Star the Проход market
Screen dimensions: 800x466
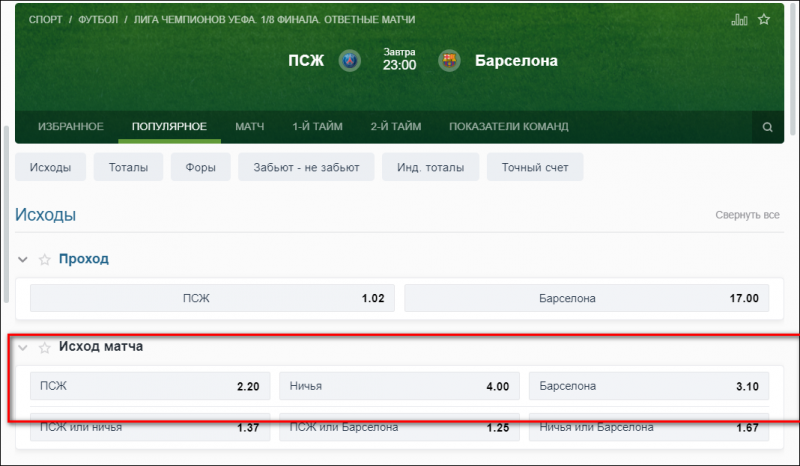(45, 259)
